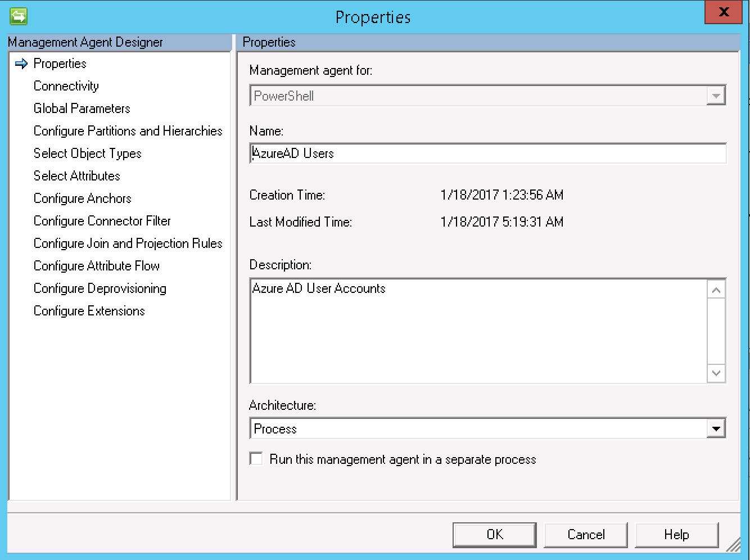Screen dimensions: 750x560
Task: Open Select Object Types page
Action: pyautogui.click(x=88, y=153)
